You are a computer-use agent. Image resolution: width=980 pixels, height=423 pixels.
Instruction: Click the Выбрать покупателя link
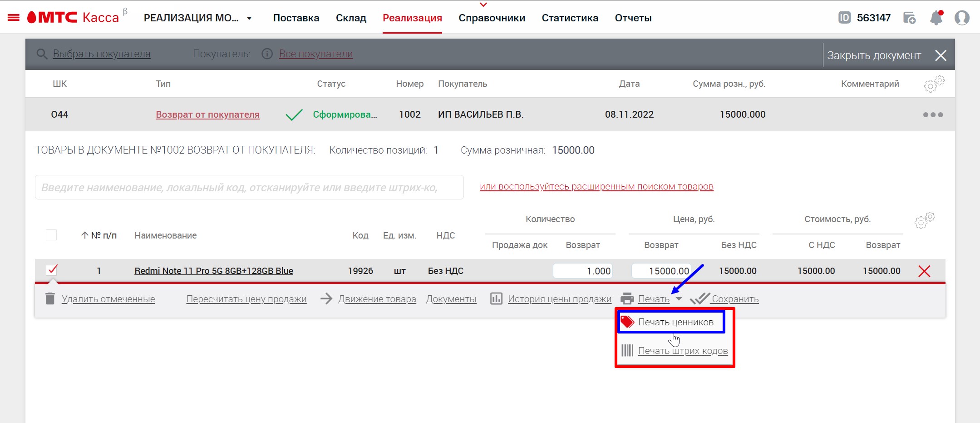coord(102,54)
